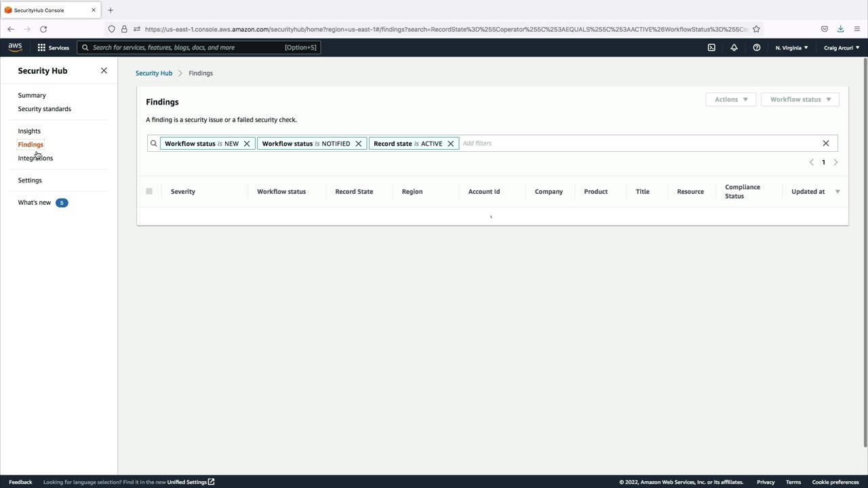
Task: Click the Compliance Status column header
Action: tap(743, 192)
